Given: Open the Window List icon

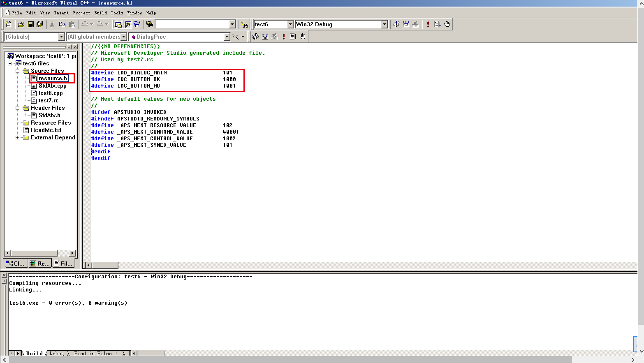Looking at the screenshot, I should (137, 24).
